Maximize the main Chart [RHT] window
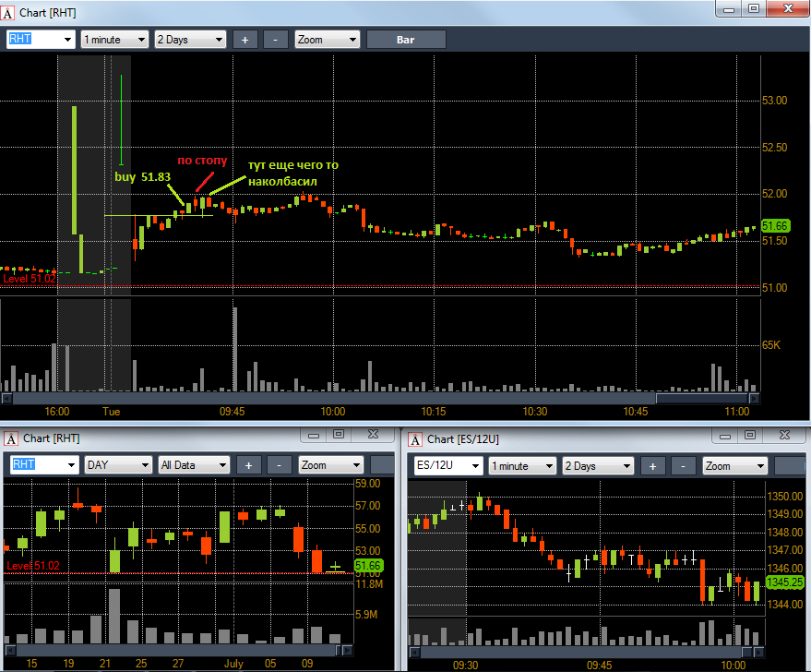This screenshot has width=811, height=672. point(754,9)
